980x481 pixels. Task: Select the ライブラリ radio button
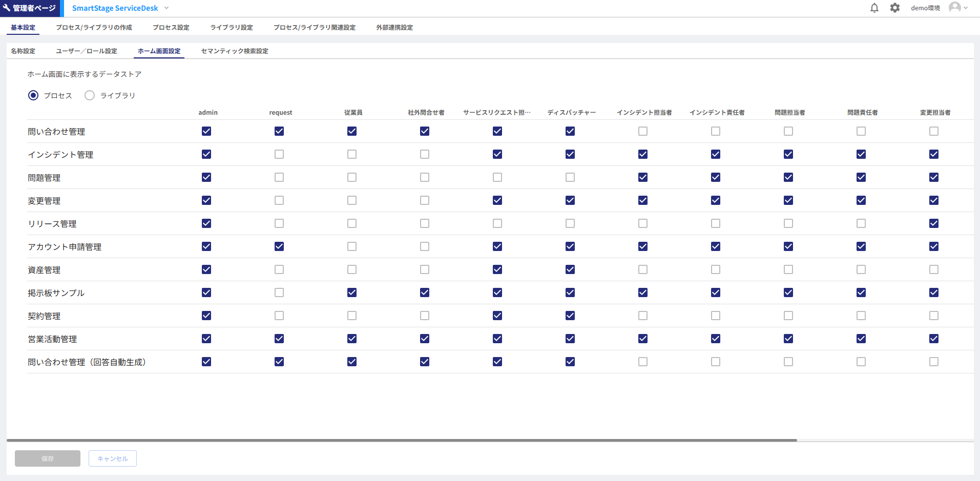coord(90,96)
